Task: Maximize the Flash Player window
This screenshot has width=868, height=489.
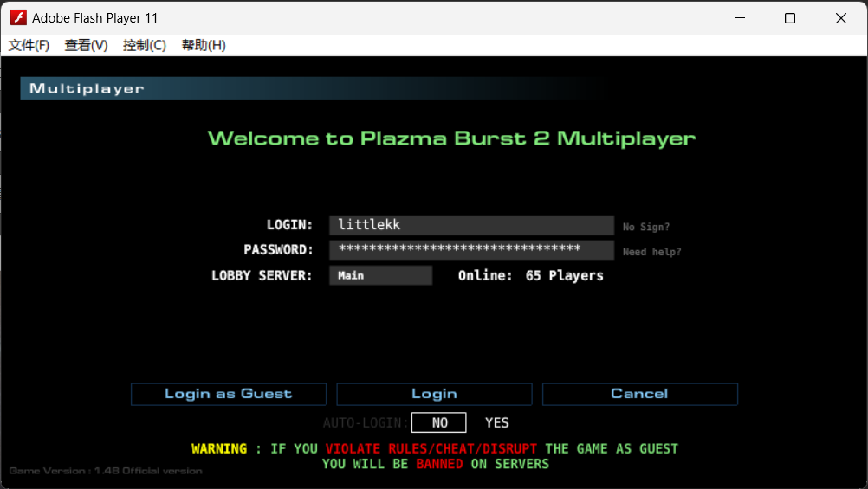Action: (x=789, y=17)
